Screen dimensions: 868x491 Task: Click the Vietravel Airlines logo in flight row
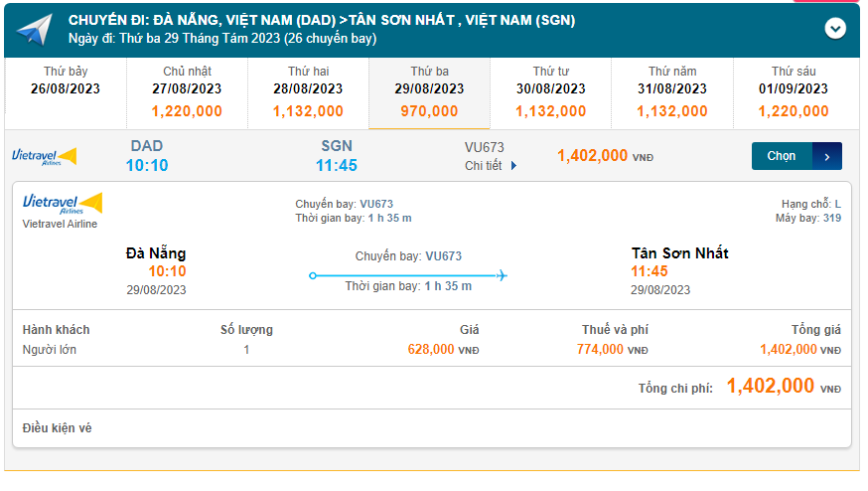(44, 156)
